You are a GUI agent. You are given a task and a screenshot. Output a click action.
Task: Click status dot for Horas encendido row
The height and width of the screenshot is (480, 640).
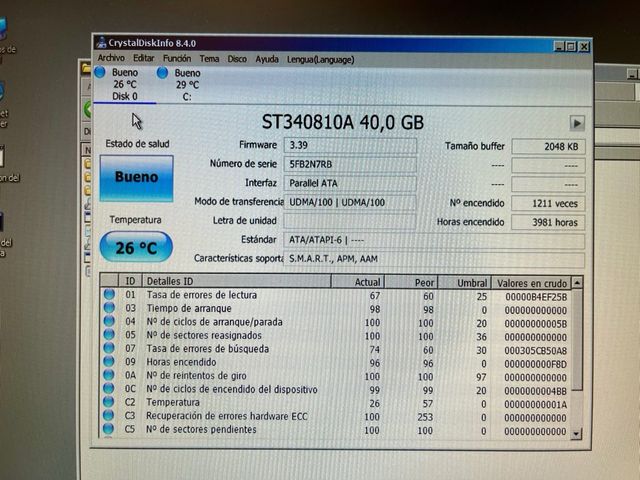(x=109, y=362)
